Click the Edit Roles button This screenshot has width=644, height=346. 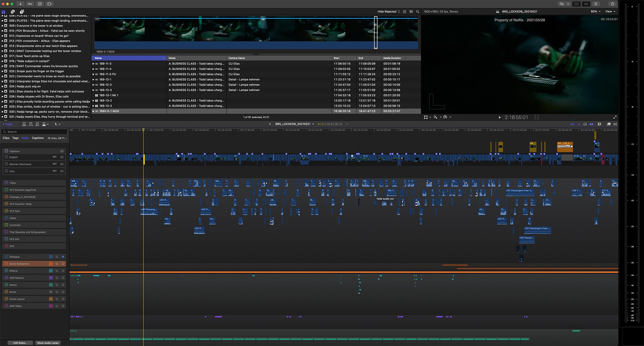pyautogui.click(x=20, y=343)
